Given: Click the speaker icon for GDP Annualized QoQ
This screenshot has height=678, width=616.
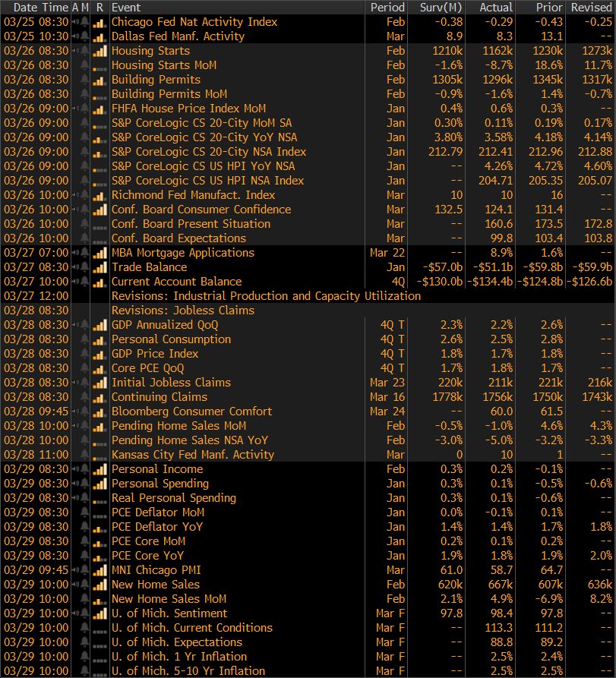Looking at the screenshot, I should coord(74,325).
